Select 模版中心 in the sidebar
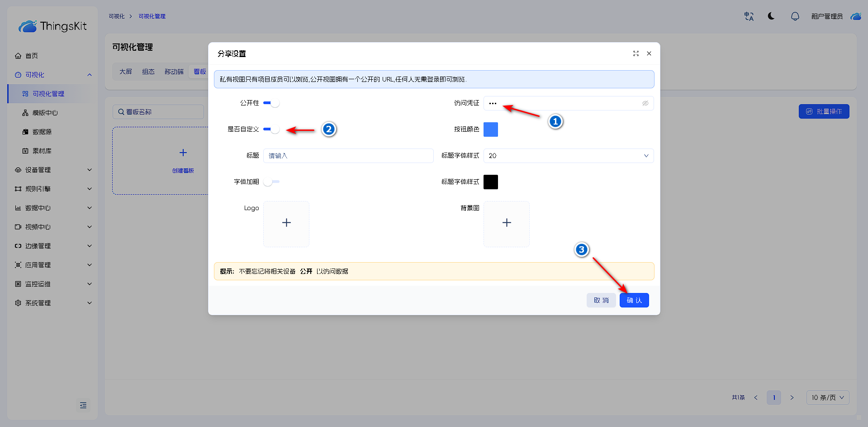The width and height of the screenshot is (868, 427). pyautogui.click(x=45, y=113)
